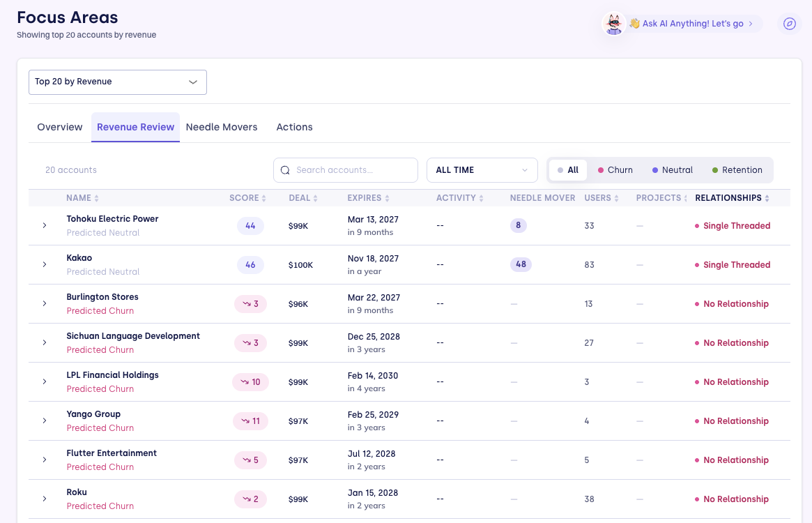
Task: Expand the Tohoku Electric Power row
Action: [45, 225]
